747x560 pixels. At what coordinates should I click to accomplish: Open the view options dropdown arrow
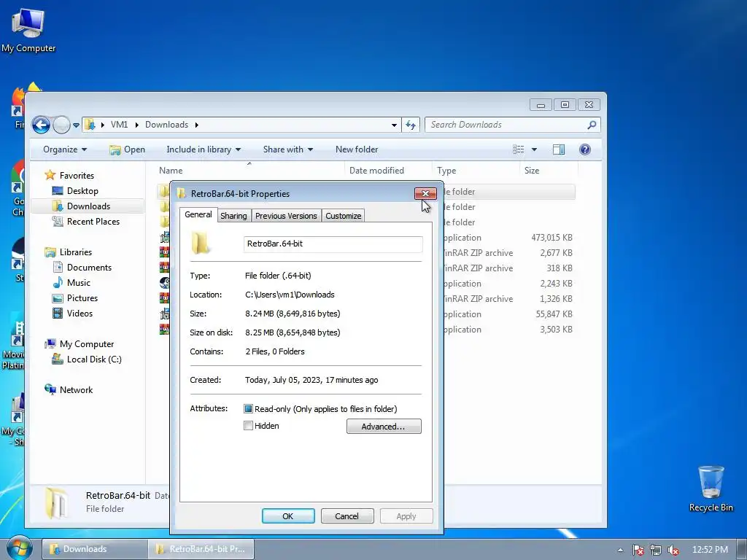[534, 149]
